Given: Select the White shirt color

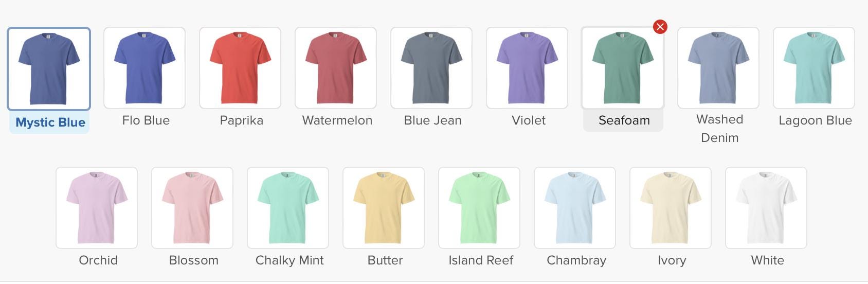Looking at the screenshot, I should (766, 208).
